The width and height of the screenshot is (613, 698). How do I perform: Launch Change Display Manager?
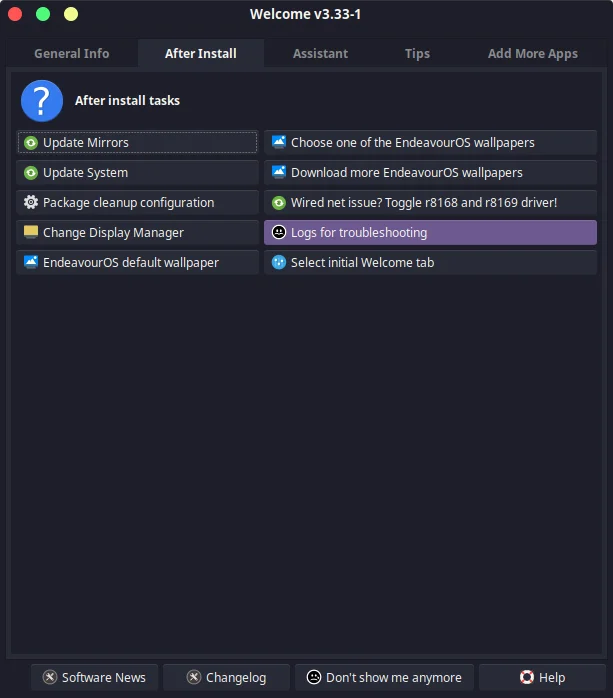pos(138,232)
